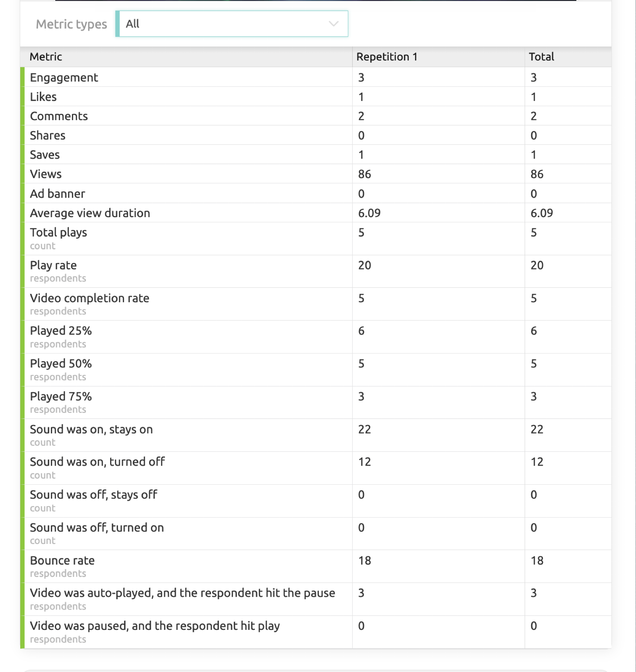This screenshot has height=672, width=636.
Task: Click the Played 50% metric name
Action: pos(61,363)
